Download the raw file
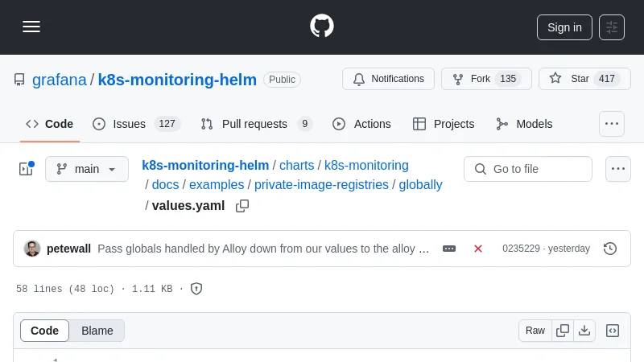The image size is (644, 362). 584,331
